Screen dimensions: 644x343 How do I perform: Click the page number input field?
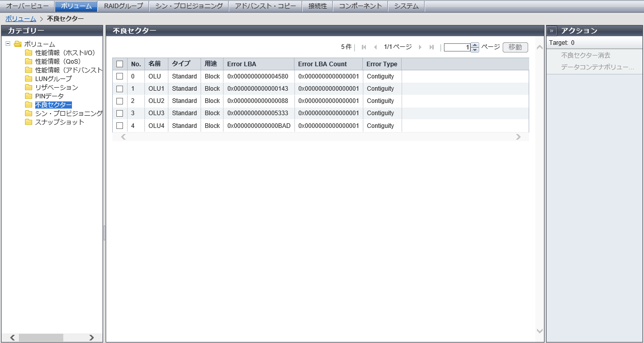point(457,47)
